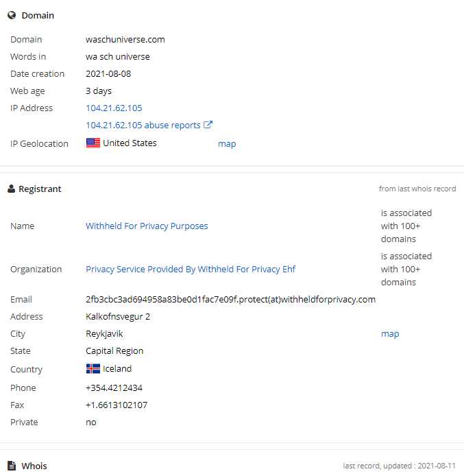Open the map link next to United States
The width and height of the screenshot is (464, 476).
tap(227, 144)
